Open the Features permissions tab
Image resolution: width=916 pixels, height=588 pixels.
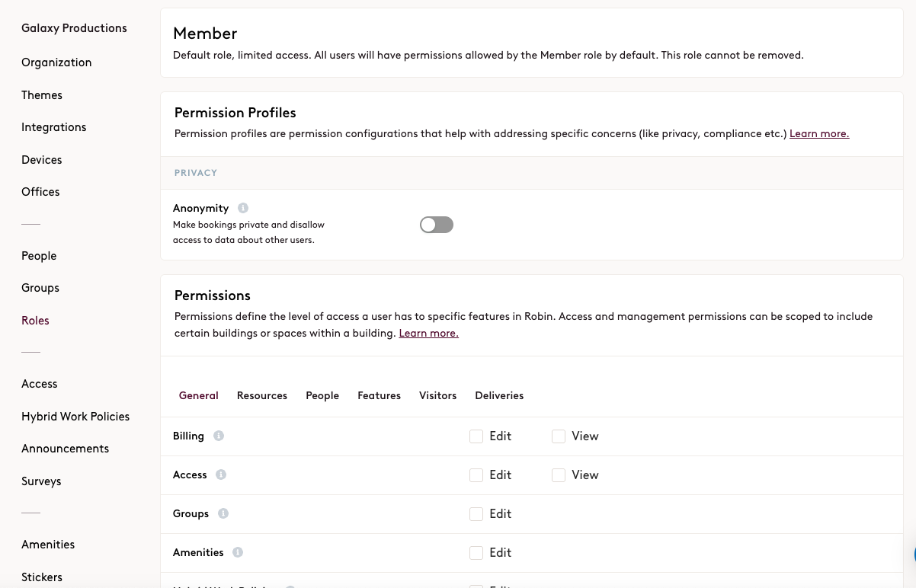tap(379, 395)
